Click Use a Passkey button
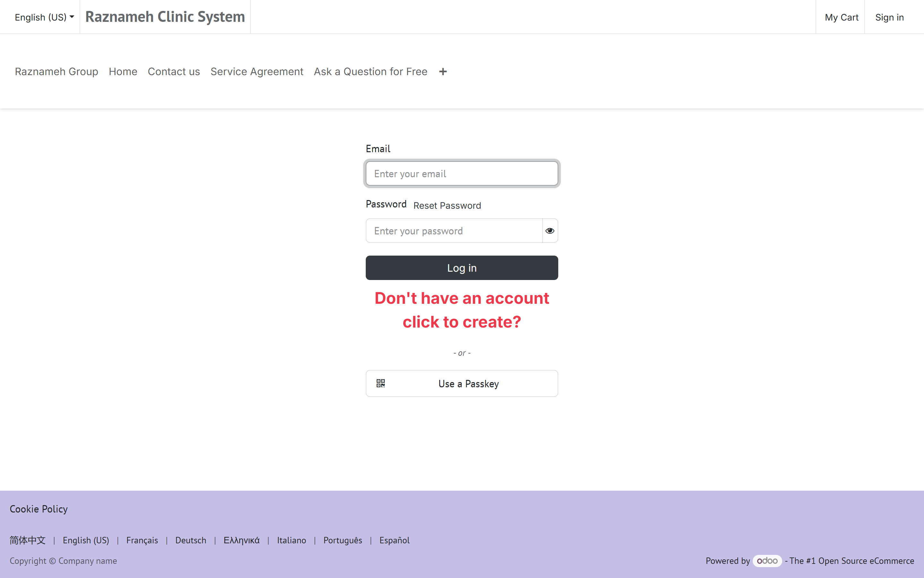The image size is (924, 578). (462, 383)
